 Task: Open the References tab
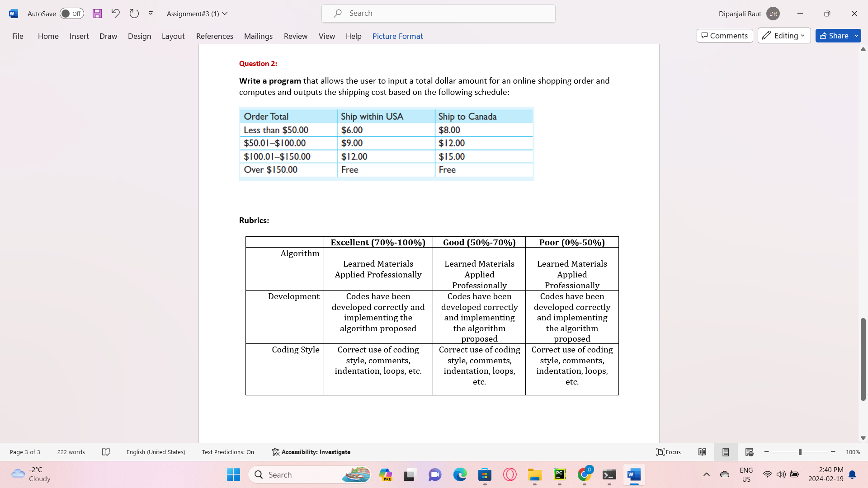215,36
